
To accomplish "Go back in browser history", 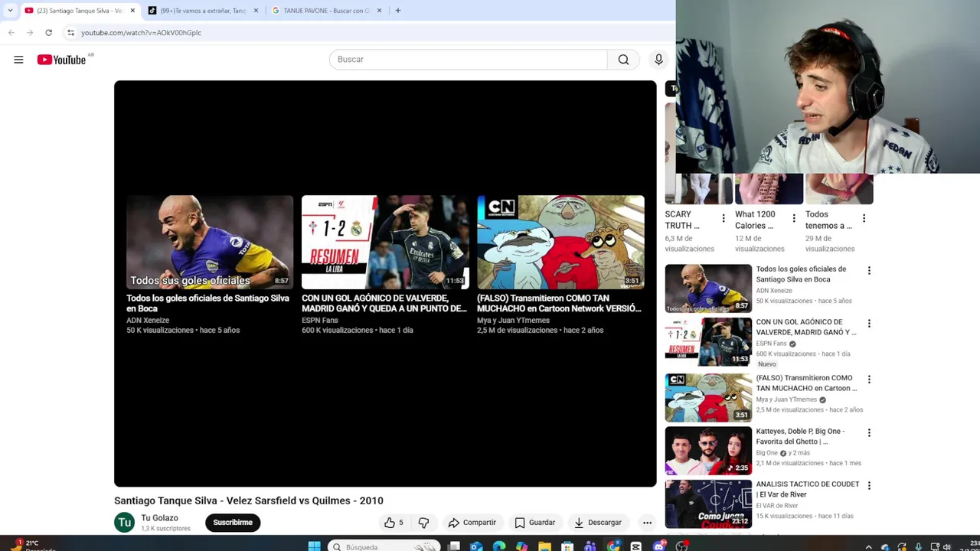I will pos(11,32).
